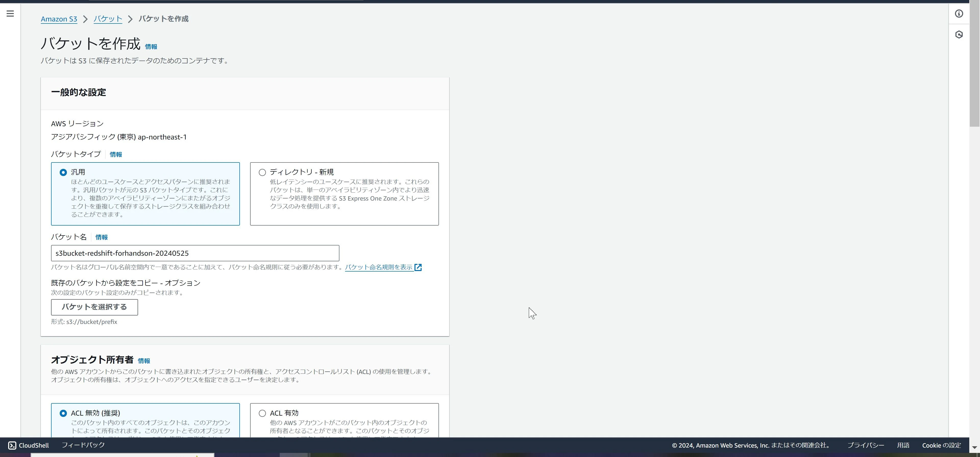The height and width of the screenshot is (457, 980).
Task: Click CloudShell terminal icon in footer
Action: click(x=12, y=445)
